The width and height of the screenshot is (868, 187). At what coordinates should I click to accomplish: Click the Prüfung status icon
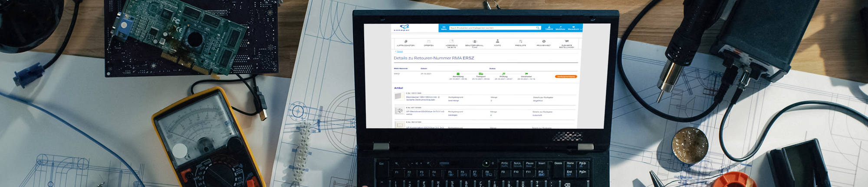(x=503, y=74)
